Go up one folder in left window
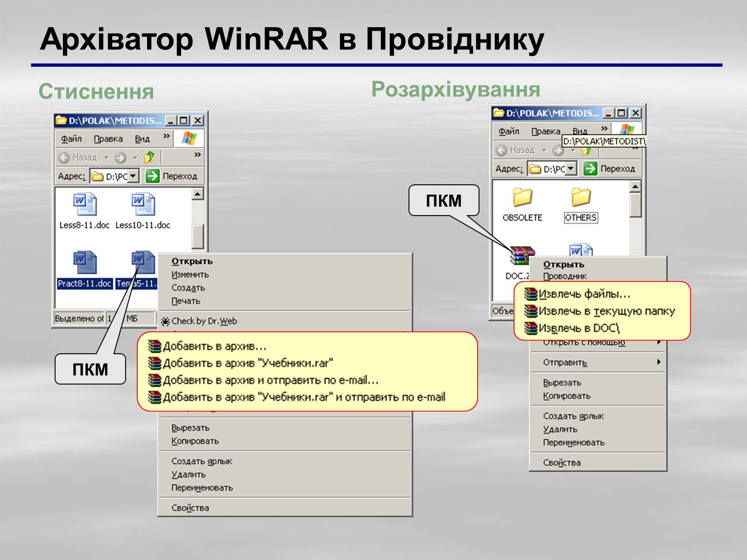The height and width of the screenshot is (560, 747). [x=149, y=157]
